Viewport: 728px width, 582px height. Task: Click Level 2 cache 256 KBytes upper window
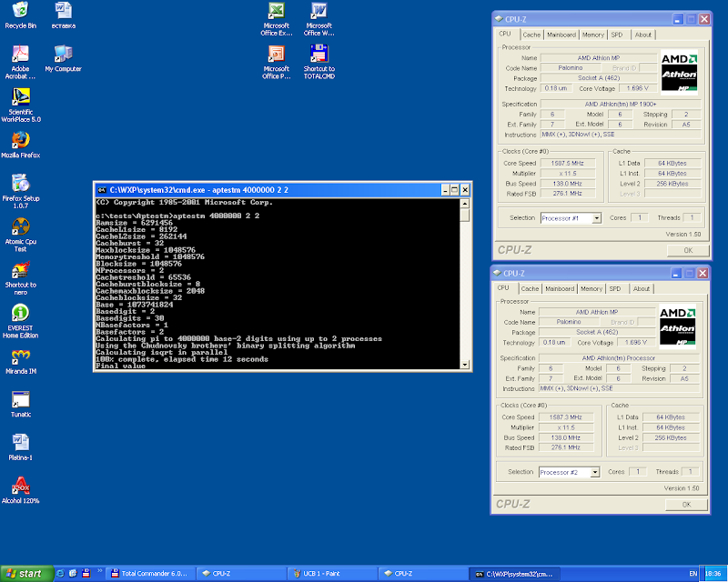672,184
